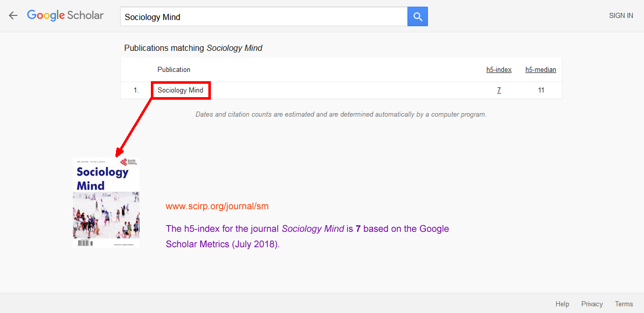Open the Privacy footer link

(592, 304)
